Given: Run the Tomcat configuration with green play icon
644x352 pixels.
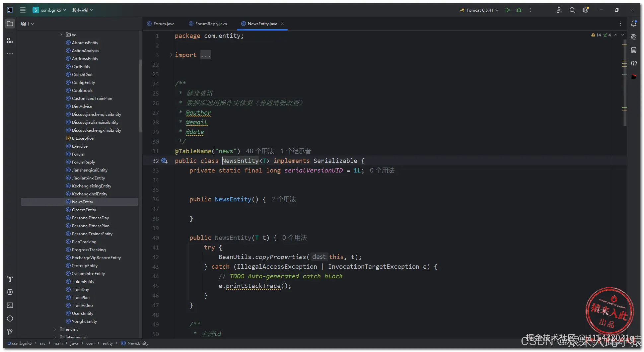Looking at the screenshot, I should 507,10.
